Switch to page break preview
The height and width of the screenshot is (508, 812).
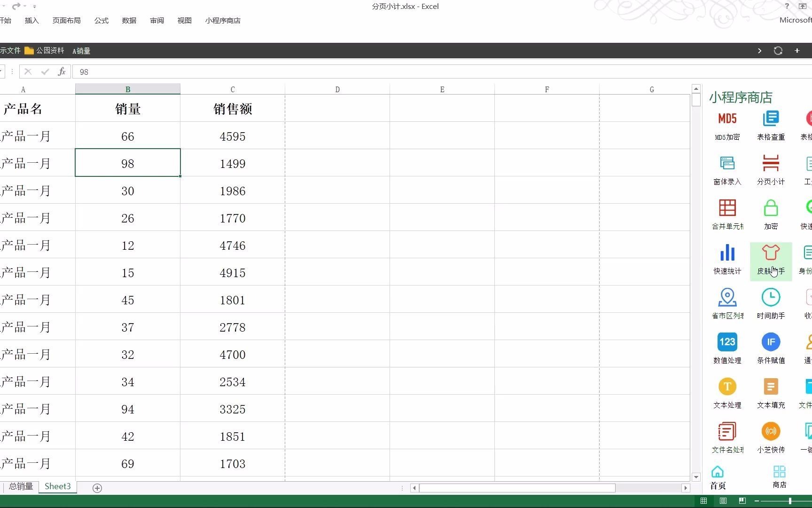click(x=742, y=501)
